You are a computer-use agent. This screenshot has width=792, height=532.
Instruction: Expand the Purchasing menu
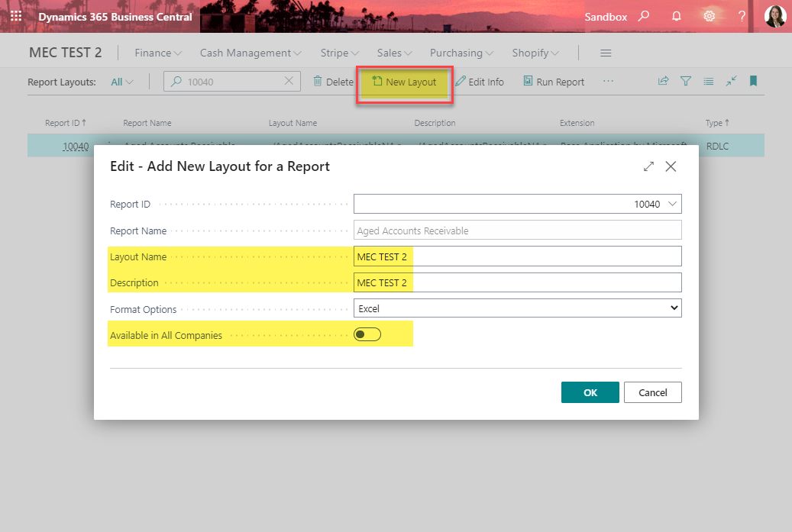(461, 53)
